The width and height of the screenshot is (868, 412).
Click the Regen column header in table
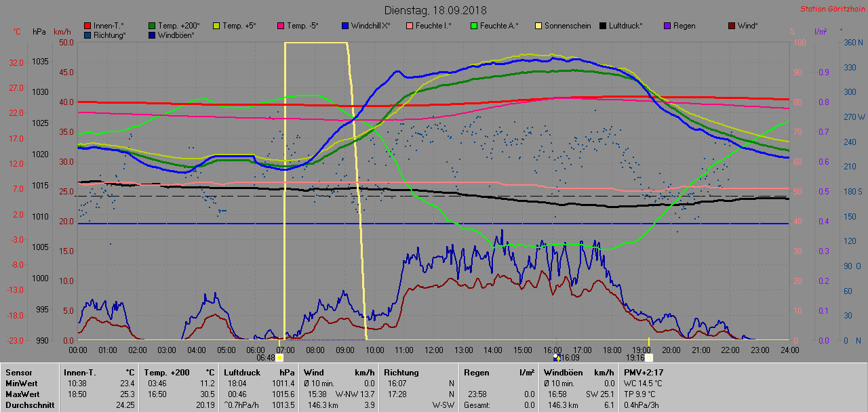click(x=477, y=373)
